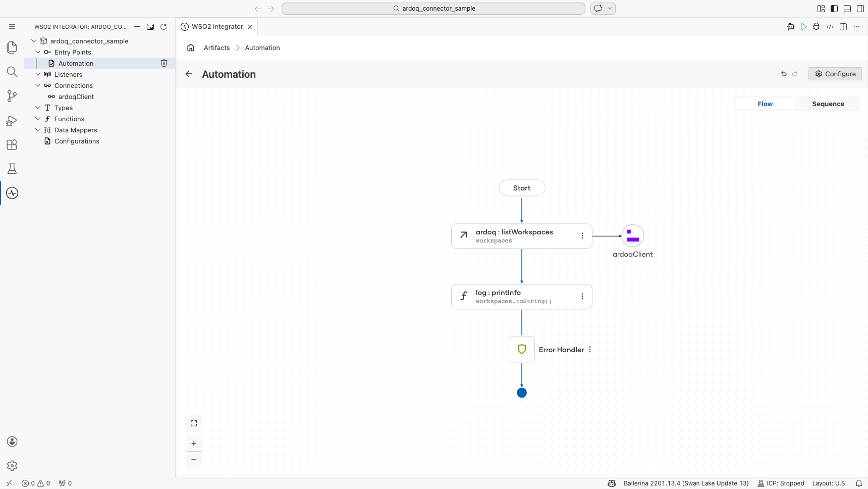Screen dimensions: 868x489
Task: Zoom out of the flow diagram
Action: (x=194, y=460)
